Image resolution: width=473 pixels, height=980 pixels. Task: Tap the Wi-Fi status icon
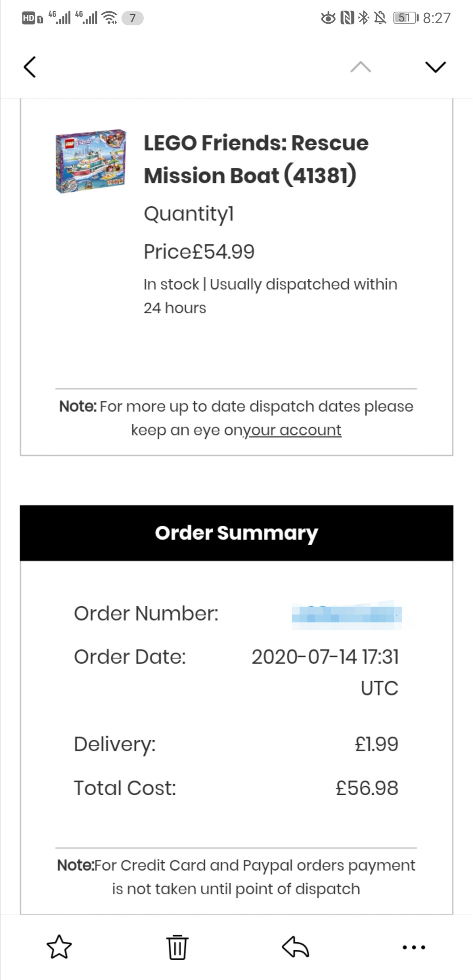(x=109, y=18)
